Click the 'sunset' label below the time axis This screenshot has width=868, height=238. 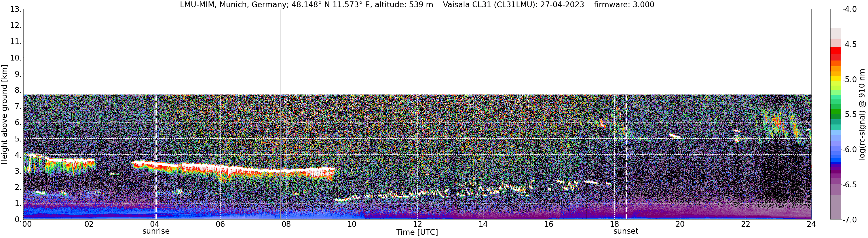coord(626,231)
